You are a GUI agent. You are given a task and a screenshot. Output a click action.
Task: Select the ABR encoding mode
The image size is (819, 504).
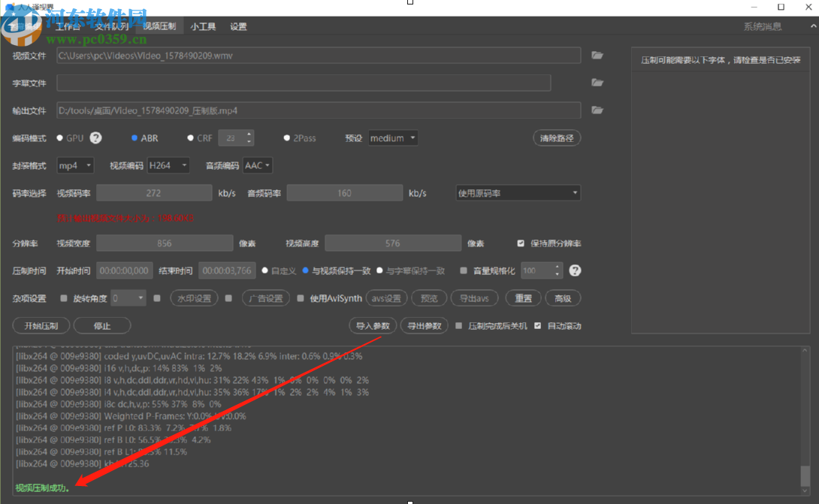click(134, 138)
